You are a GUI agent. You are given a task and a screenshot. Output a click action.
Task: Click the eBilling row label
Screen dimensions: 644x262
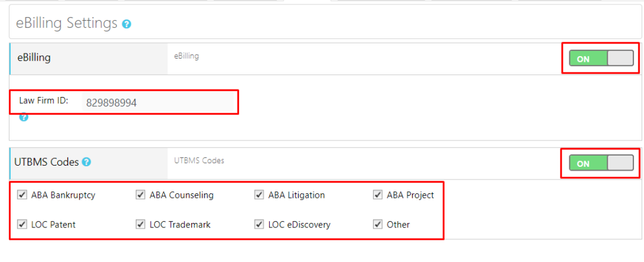click(x=34, y=58)
